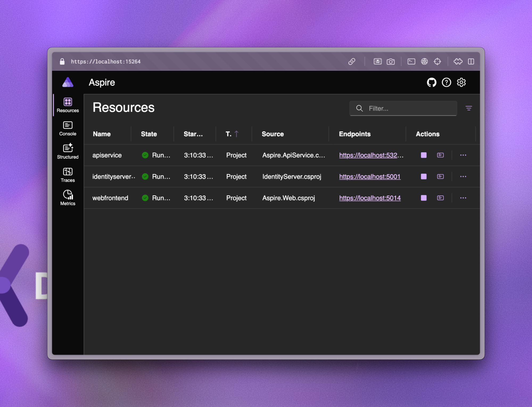Open https://localhost:5014 endpoint link
This screenshot has width=532, height=407.
(370, 198)
